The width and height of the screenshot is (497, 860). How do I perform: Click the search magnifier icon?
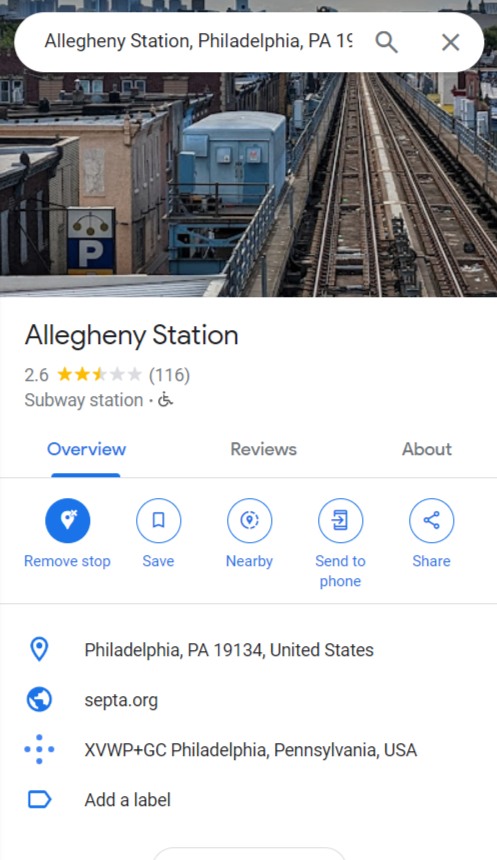point(386,42)
